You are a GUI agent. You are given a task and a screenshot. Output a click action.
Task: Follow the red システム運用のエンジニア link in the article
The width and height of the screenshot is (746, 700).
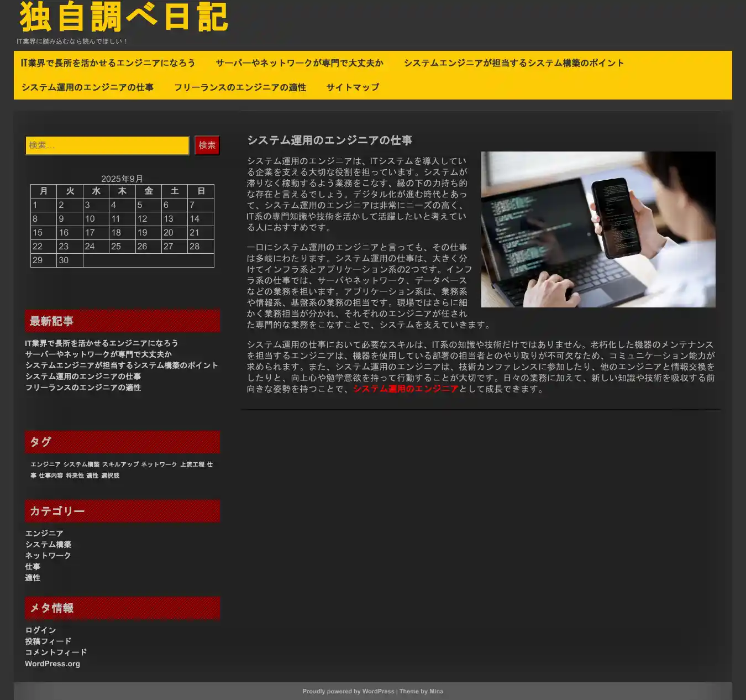406,389
